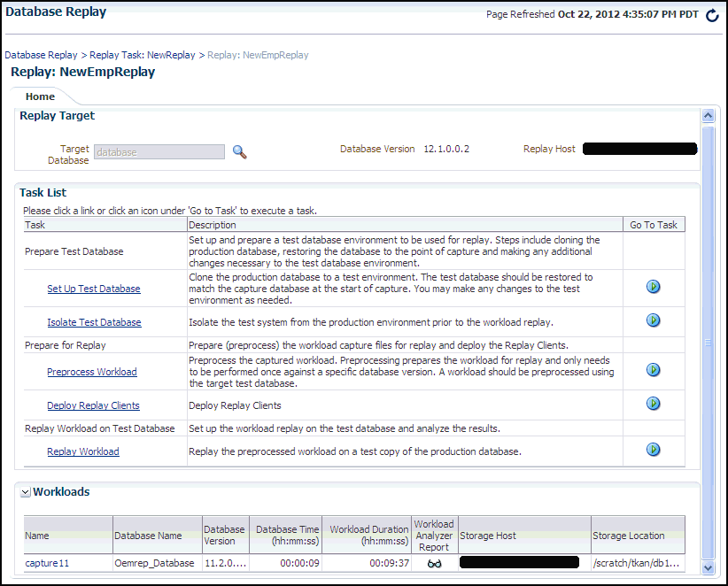The height and width of the screenshot is (586, 728).
Task: Open the Preprocess Workload task link
Action: [x=91, y=371]
